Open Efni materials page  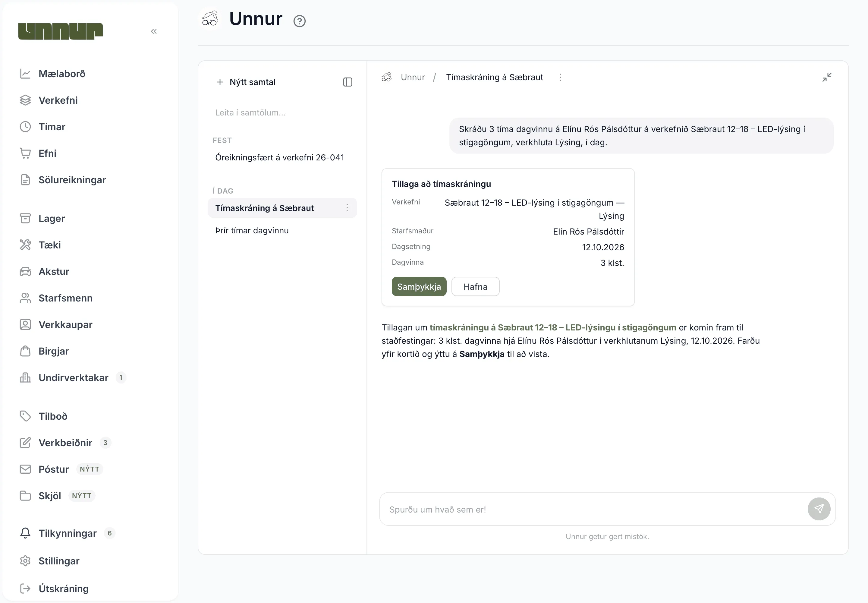[x=47, y=153]
